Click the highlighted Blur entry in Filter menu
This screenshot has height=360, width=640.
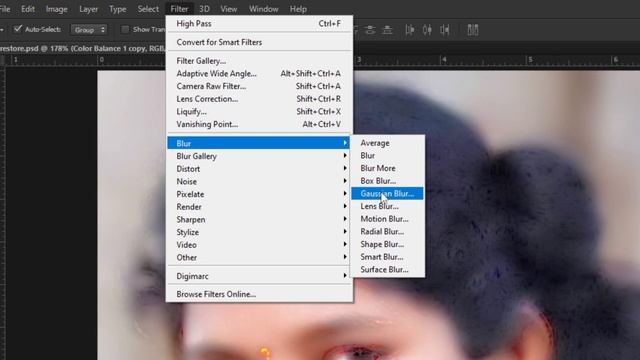click(x=259, y=143)
